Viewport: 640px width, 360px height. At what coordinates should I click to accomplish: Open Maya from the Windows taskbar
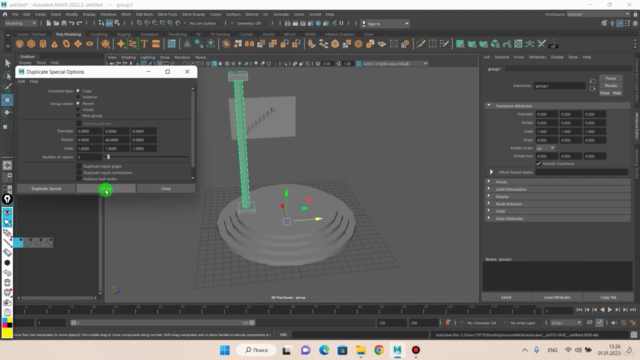point(397,350)
